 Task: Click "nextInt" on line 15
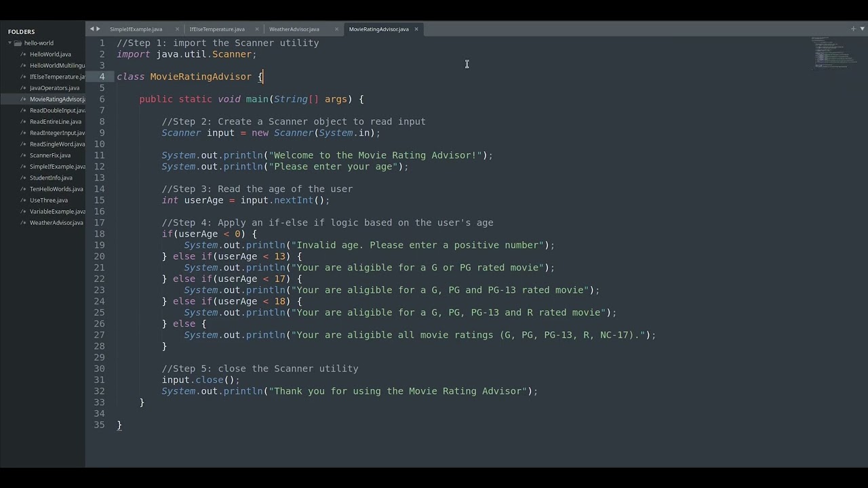coord(294,200)
